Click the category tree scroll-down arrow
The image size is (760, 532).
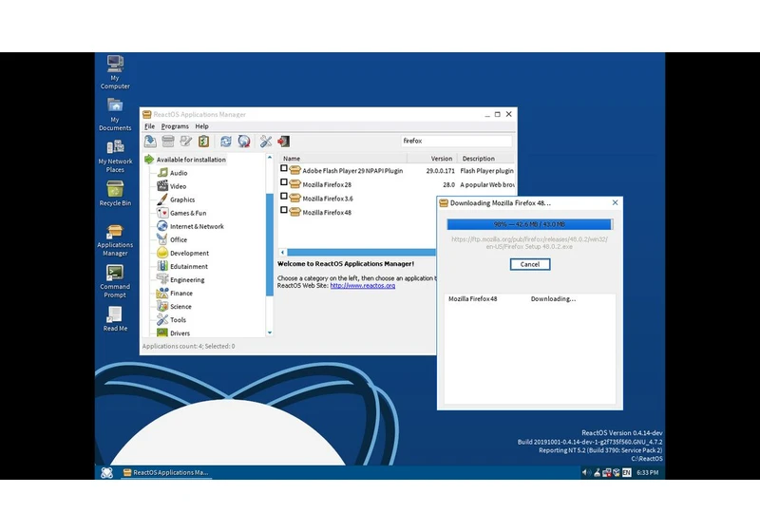(270, 332)
